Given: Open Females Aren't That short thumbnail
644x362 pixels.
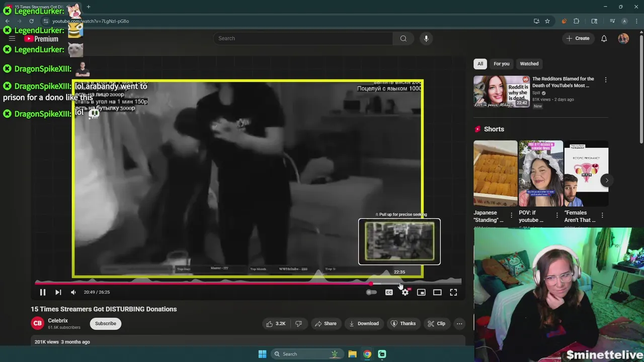Looking at the screenshot, I should pos(586,173).
